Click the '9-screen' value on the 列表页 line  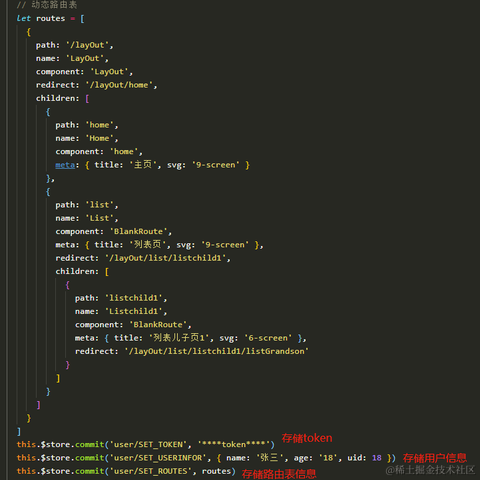click(225, 245)
